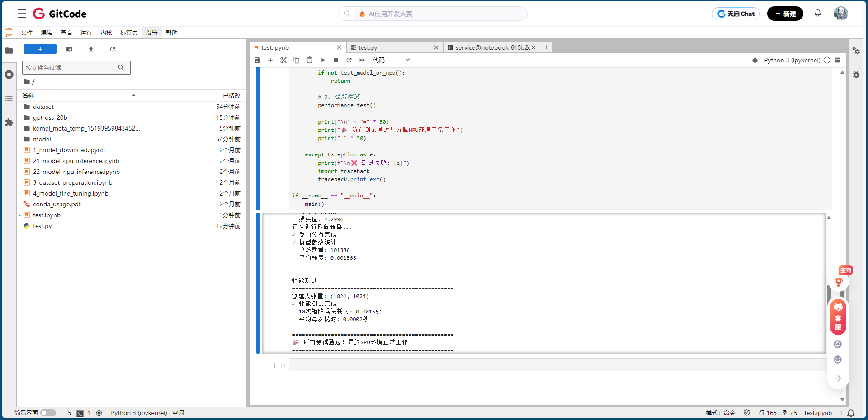This screenshot has height=420, width=868.
Task: Click the customer service 客服 floating button
Action: pos(838,317)
